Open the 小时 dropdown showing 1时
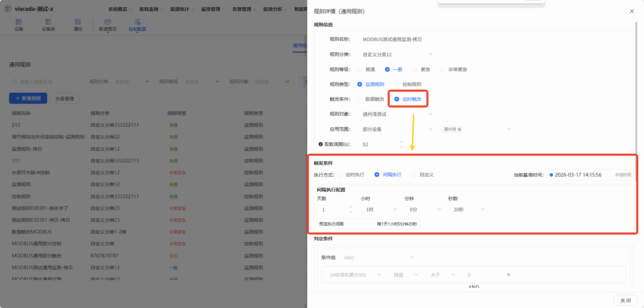This screenshot has width=644, height=308. click(381, 210)
